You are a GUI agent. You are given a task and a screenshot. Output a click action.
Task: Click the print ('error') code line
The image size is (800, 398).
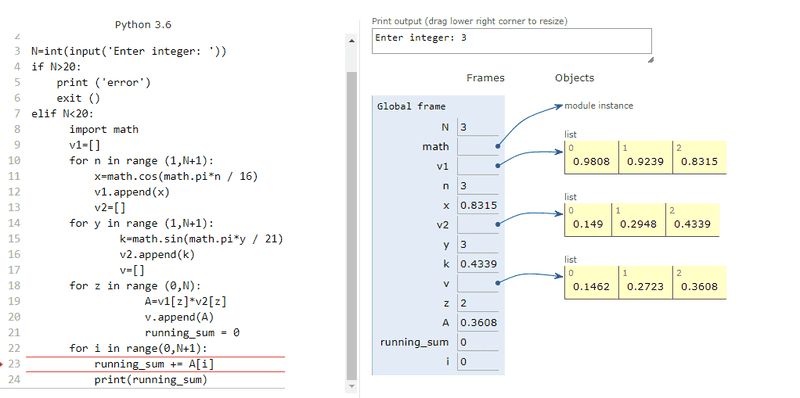point(104,83)
